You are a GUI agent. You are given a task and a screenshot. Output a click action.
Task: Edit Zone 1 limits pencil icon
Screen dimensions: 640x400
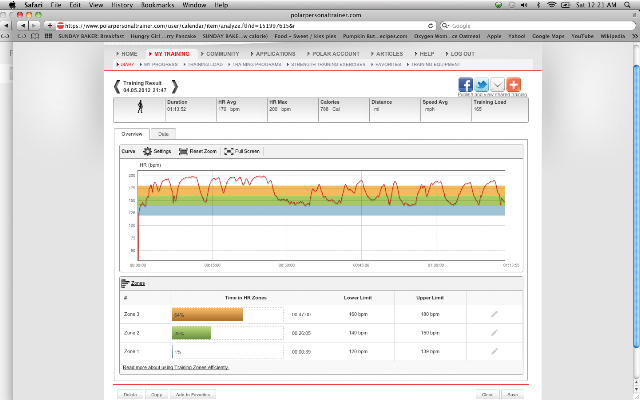click(494, 351)
